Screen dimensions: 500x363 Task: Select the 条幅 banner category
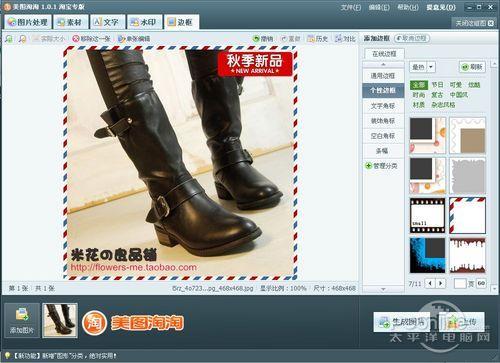[383, 151]
